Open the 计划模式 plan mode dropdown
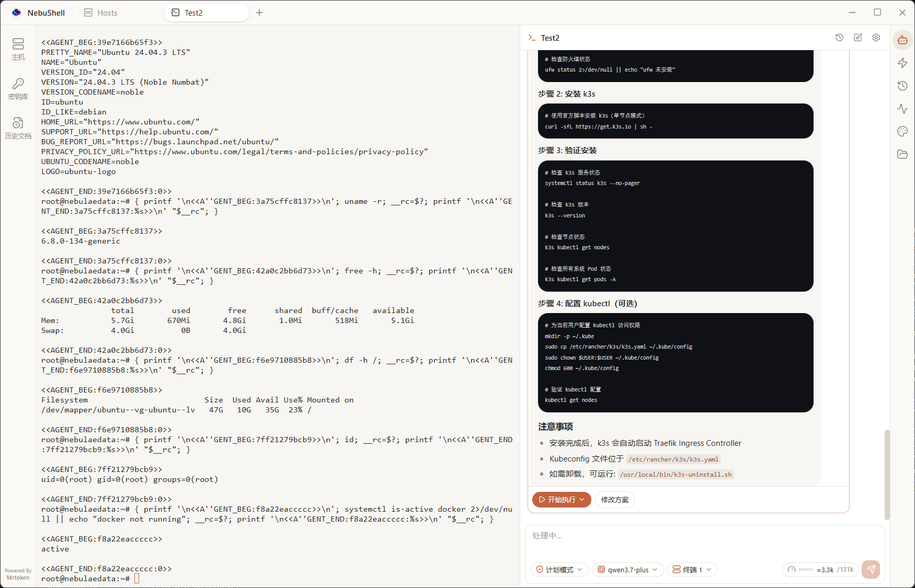Screen dimensions: 915x588 point(559,570)
